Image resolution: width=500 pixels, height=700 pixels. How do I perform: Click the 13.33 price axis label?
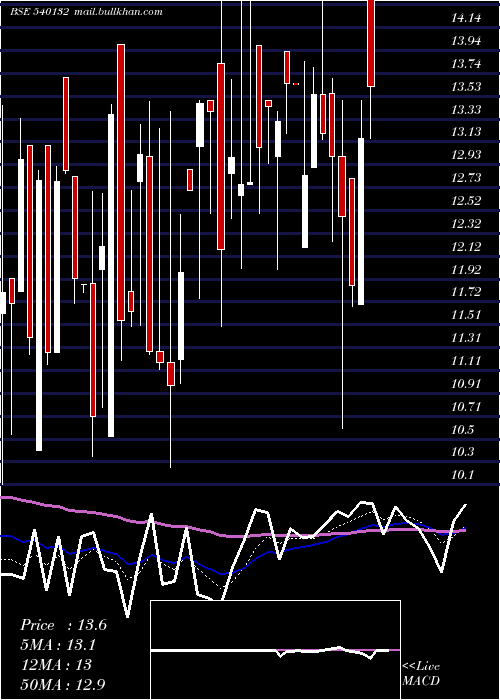pyautogui.click(x=466, y=109)
